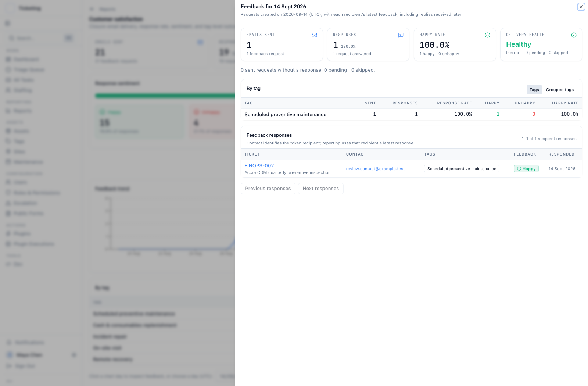This screenshot has height=386, width=588.
Task: Close the feedback panel with X
Action: (x=581, y=7)
